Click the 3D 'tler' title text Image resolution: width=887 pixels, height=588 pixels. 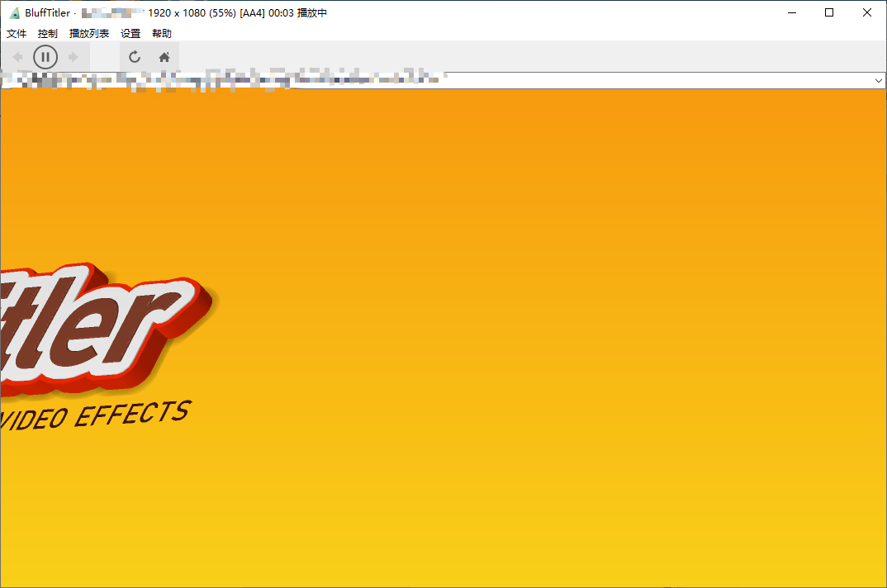pyautogui.click(x=91, y=326)
